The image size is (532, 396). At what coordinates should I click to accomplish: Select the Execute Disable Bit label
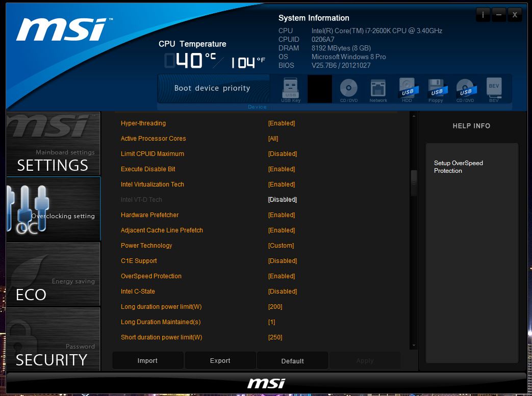pos(148,169)
